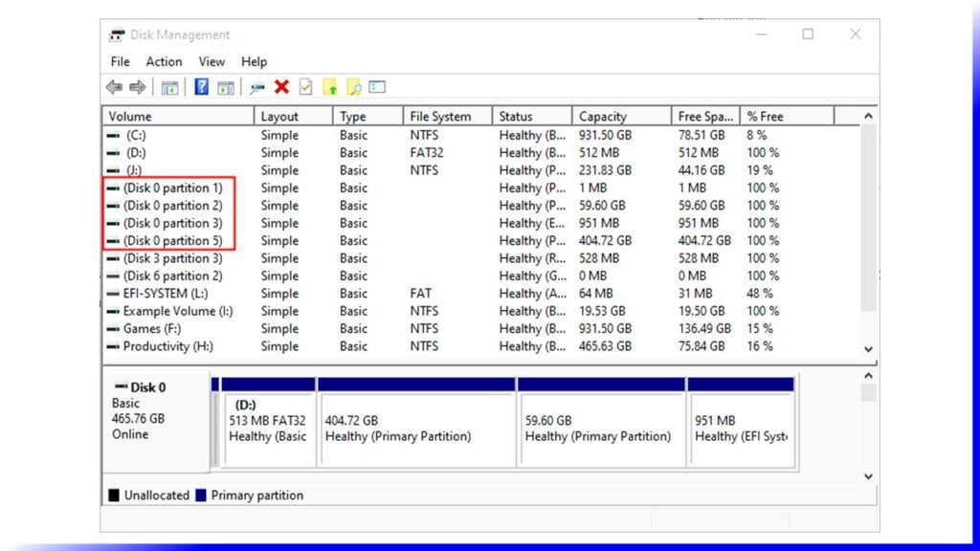Click the Forward arrow in the toolbar
980x551 pixels.
click(x=138, y=87)
